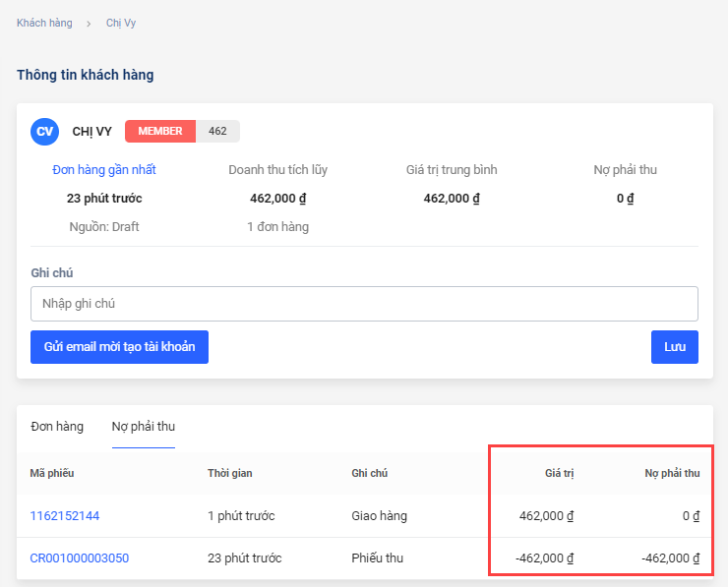The image size is (728, 587).
Task: Go back to Khách hàng breadcrumb
Action: click(x=44, y=23)
